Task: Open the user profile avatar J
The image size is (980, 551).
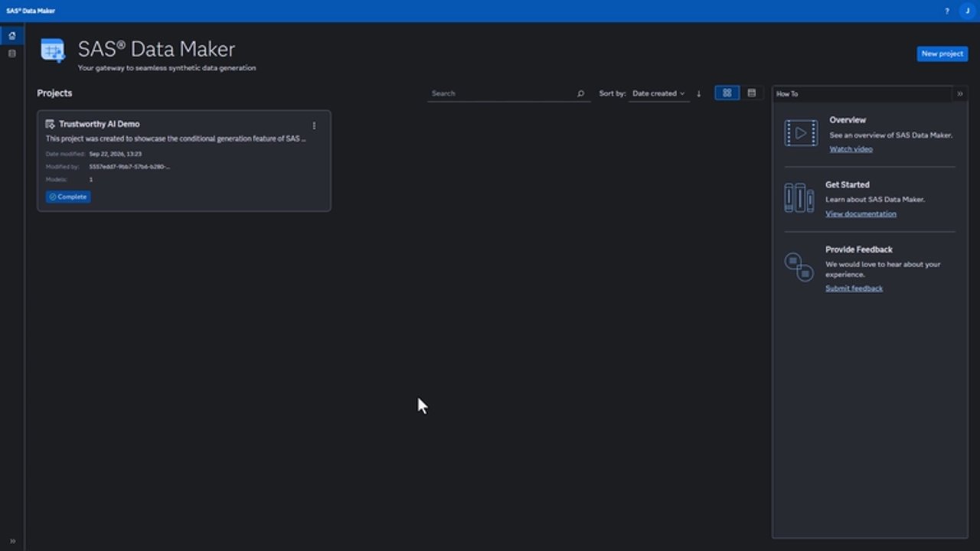Action: pos(967,11)
